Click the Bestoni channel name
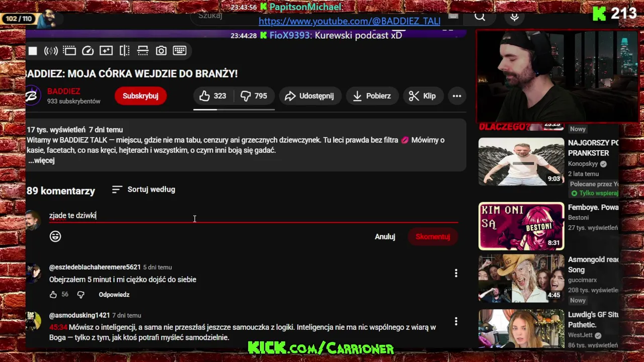 578,218
